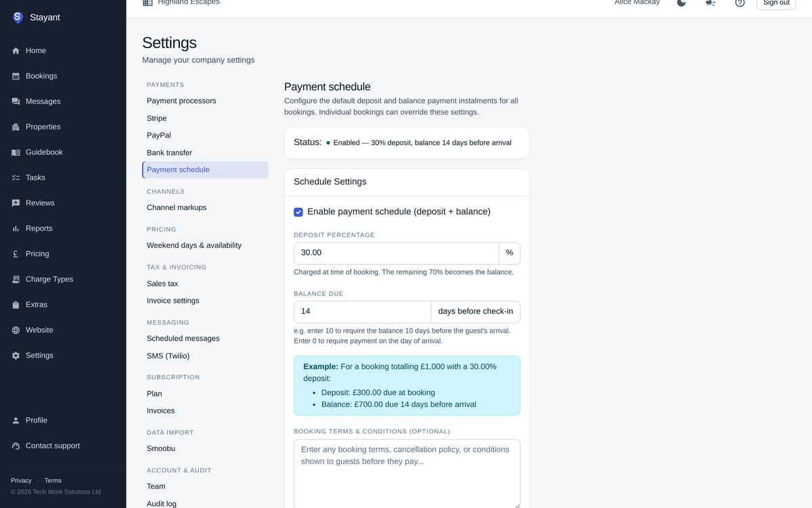812x508 pixels.
Task: Click the Bookings calendar icon
Action: [16, 76]
